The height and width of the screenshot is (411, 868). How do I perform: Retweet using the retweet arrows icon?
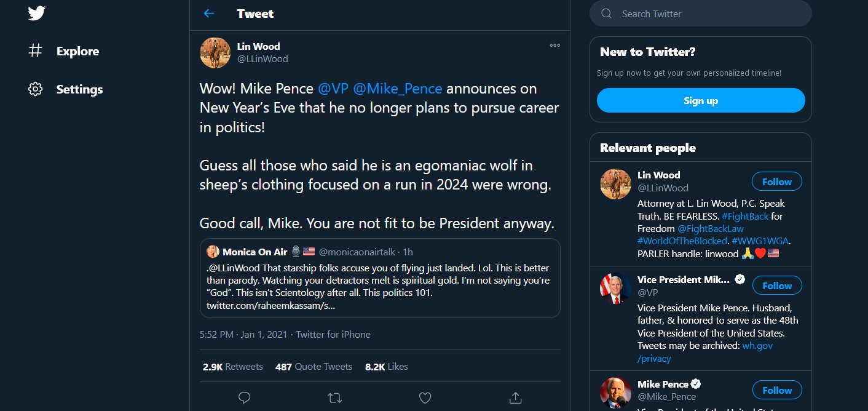pyautogui.click(x=334, y=398)
